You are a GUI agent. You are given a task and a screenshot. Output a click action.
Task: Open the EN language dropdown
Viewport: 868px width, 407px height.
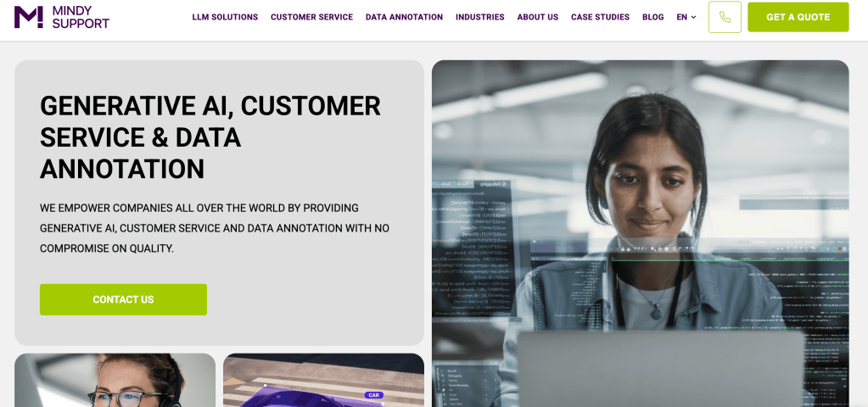tap(686, 17)
